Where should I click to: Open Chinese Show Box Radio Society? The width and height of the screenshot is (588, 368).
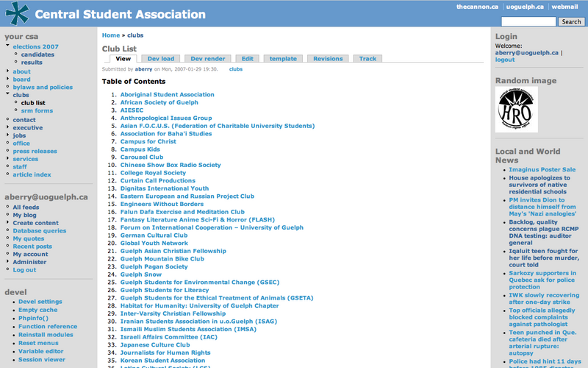point(171,165)
